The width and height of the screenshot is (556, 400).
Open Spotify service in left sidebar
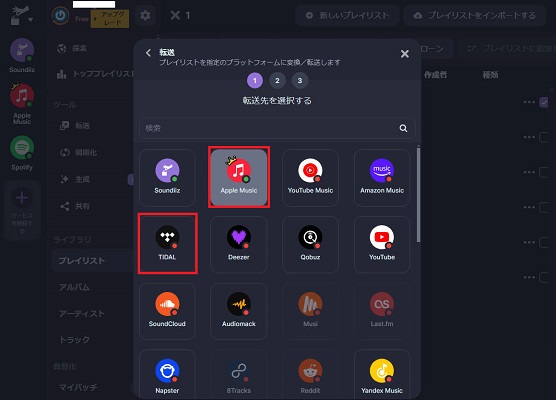(22, 153)
